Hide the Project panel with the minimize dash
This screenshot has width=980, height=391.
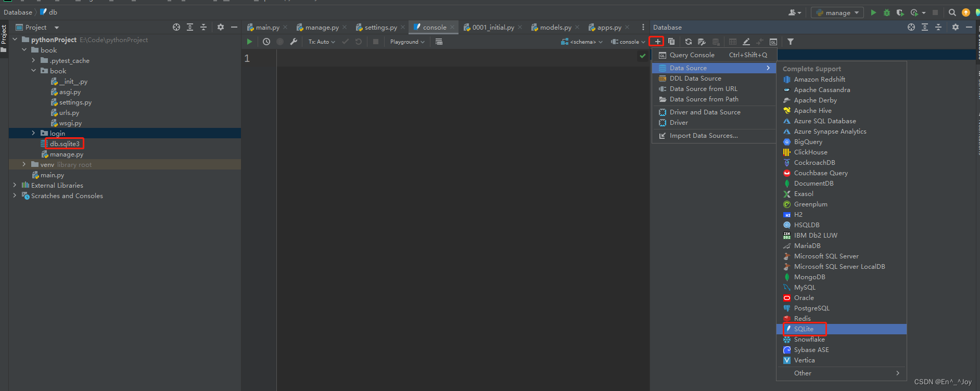234,27
